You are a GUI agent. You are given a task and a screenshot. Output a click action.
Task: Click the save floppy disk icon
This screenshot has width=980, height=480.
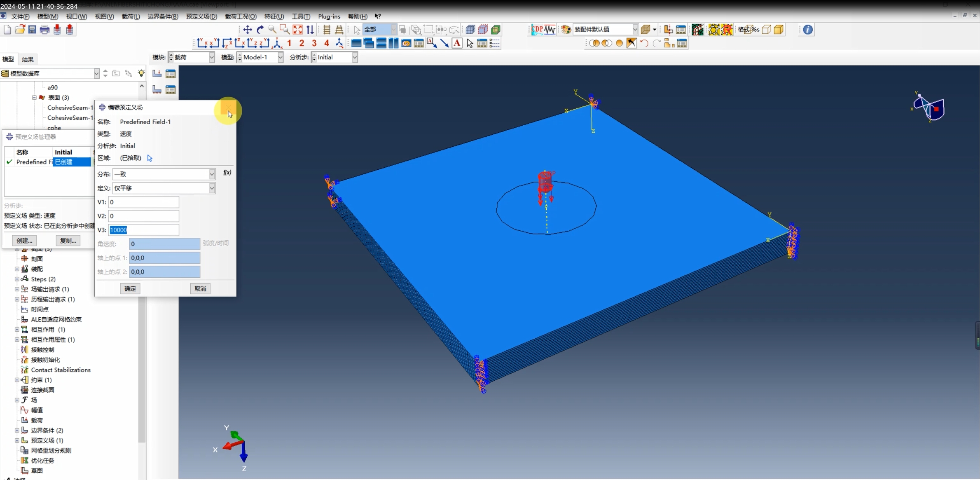(x=32, y=30)
